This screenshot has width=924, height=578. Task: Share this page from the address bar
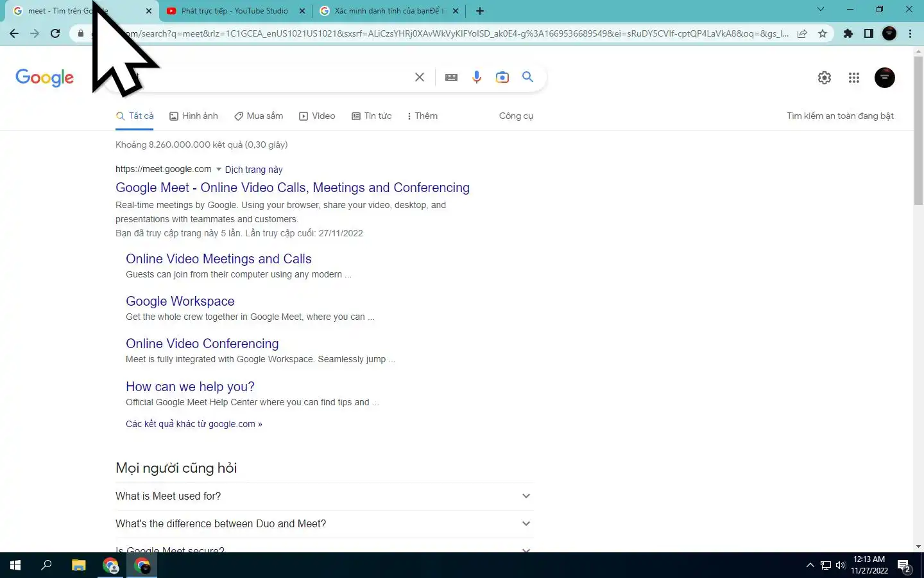coord(802,33)
